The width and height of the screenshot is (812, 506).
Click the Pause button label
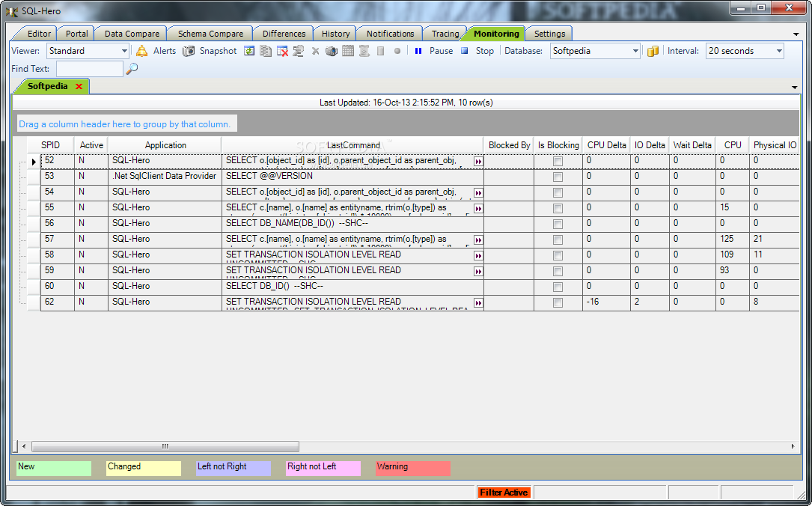442,51
